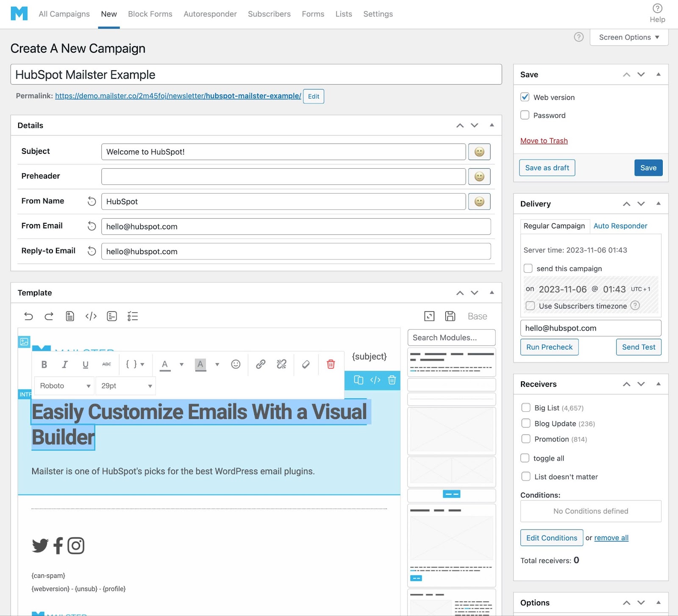This screenshot has height=616, width=678.
Task: Open the Roboto font dropdown
Action: 64,386
